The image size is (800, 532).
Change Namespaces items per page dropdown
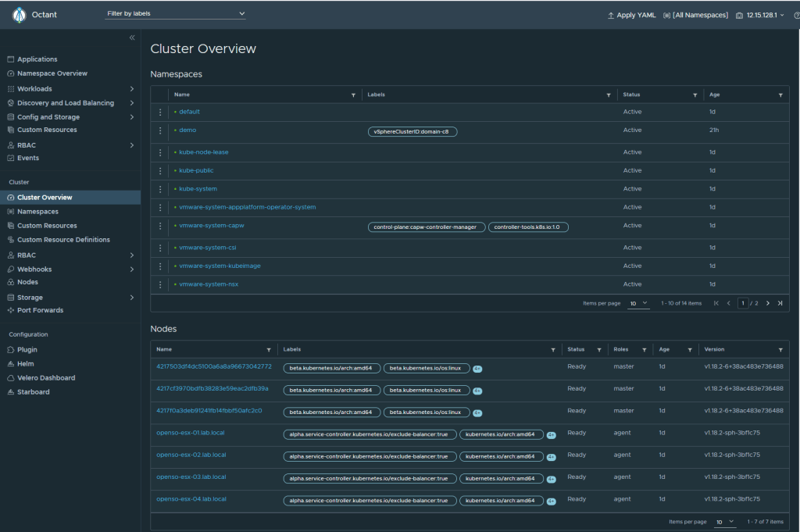[x=638, y=303]
